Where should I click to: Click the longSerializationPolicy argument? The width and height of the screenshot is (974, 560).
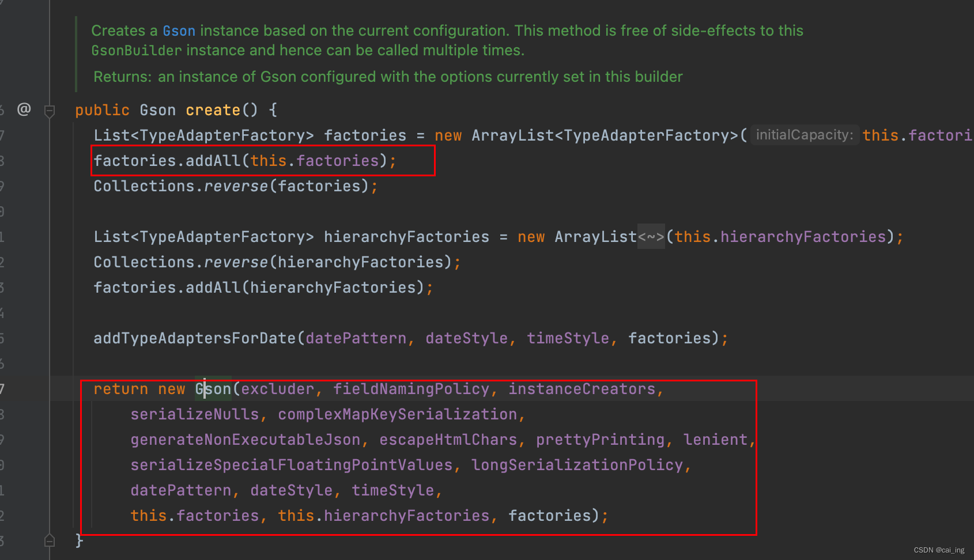pos(577,465)
